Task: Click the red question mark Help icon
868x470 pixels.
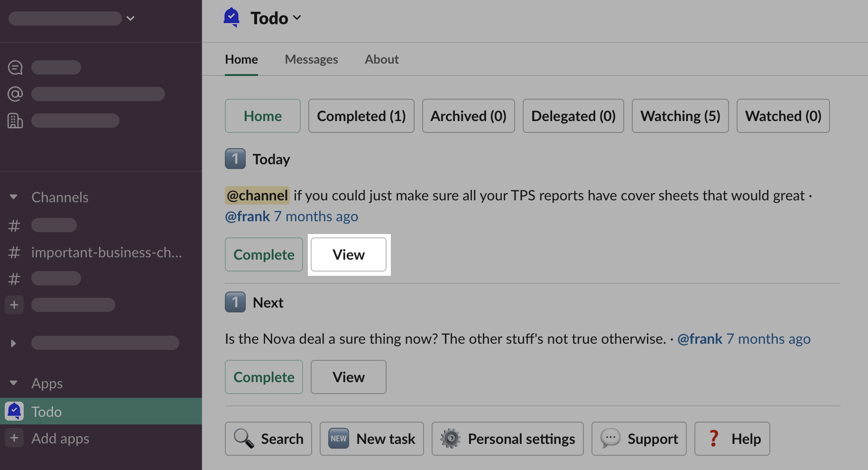Action: coord(713,439)
